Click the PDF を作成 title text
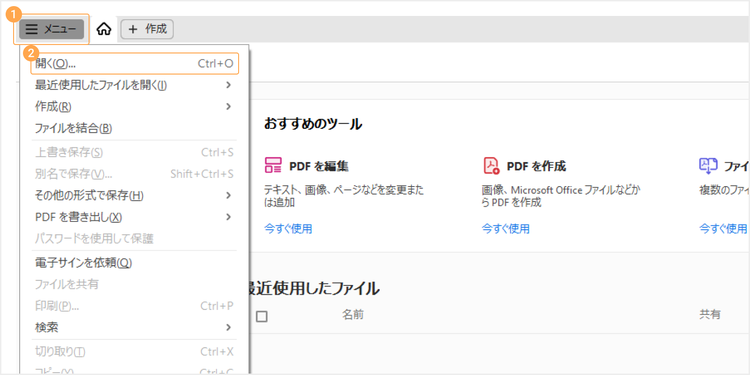This screenshot has height=375, width=750. pyautogui.click(x=536, y=166)
